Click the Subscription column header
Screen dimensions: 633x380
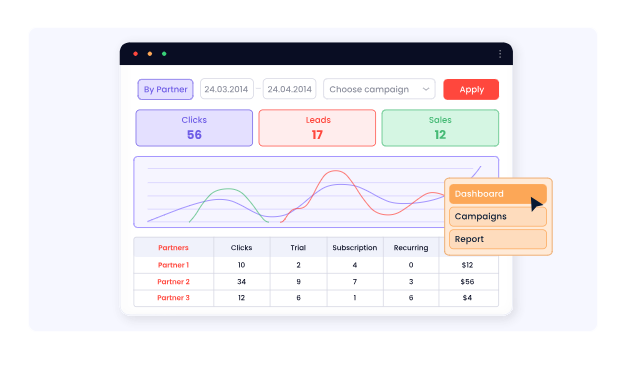pos(355,248)
